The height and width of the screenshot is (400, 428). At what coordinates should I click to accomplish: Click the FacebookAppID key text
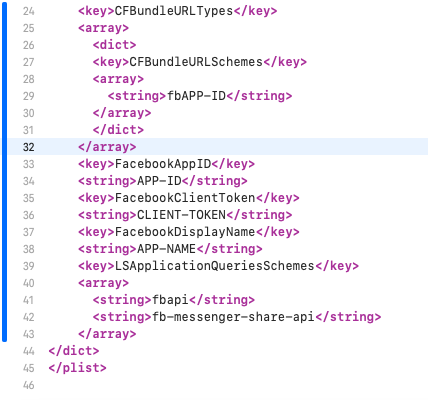click(163, 164)
